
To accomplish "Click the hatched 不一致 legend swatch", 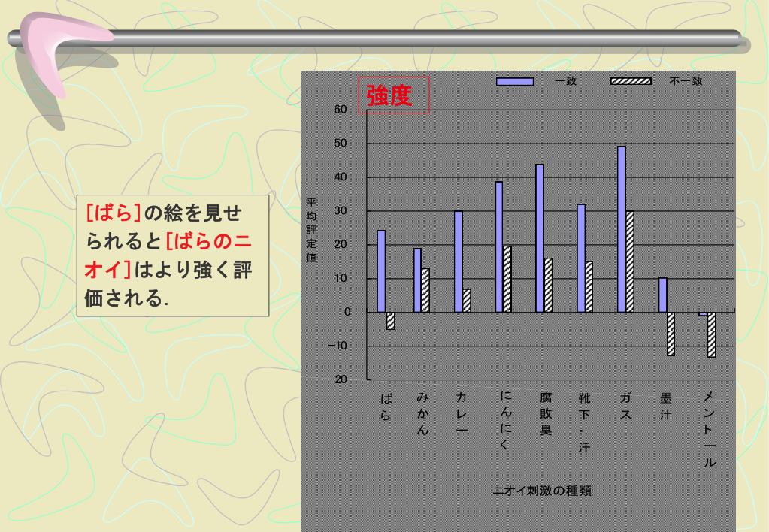I will (x=631, y=81).
